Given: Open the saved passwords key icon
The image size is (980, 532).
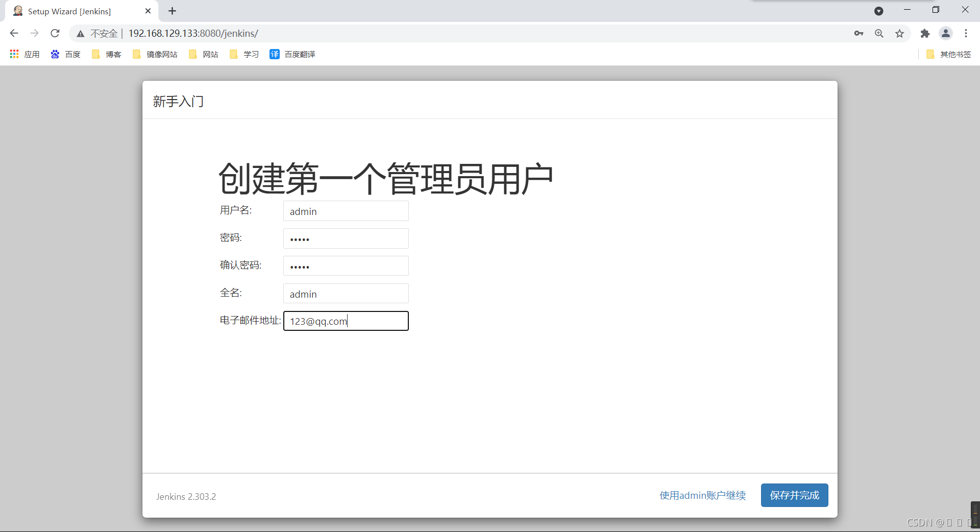Looking at the screenshot, I should 859,33.
